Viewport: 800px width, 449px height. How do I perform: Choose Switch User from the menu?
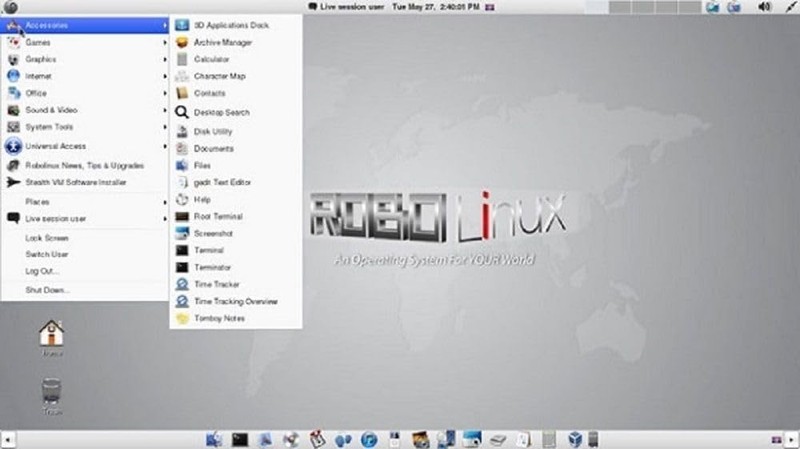pyautogui.click(x=86, y=254)
